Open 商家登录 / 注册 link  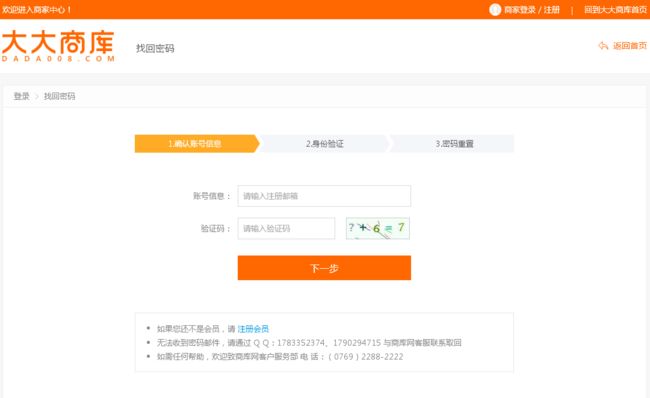532,10
